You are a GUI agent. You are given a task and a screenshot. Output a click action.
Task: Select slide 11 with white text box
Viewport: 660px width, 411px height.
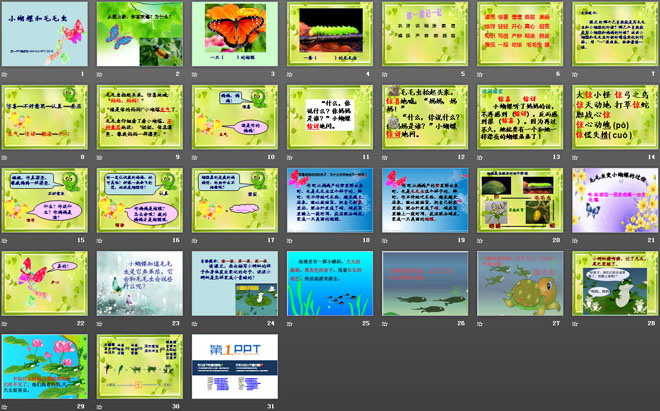coord(330,117)
